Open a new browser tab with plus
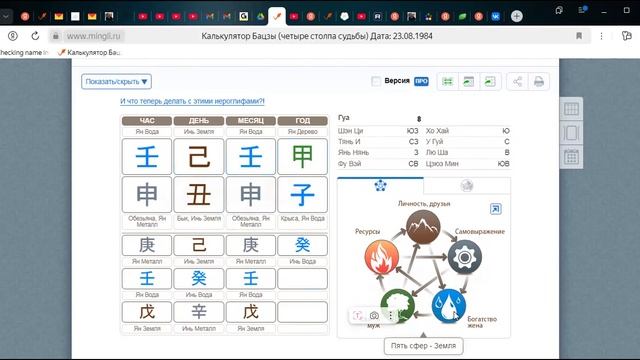 pos(517,16)
